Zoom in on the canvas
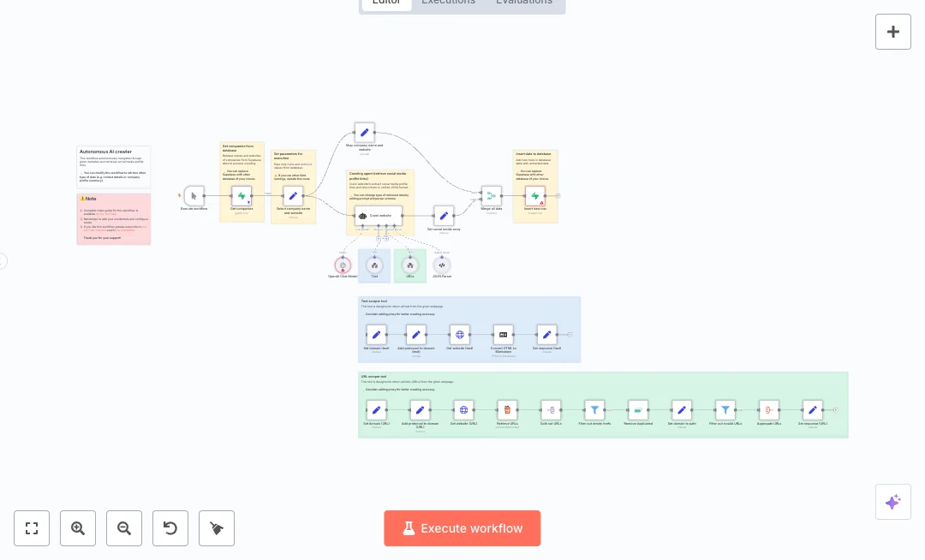925x560 pixels. (x=78, y=528)
